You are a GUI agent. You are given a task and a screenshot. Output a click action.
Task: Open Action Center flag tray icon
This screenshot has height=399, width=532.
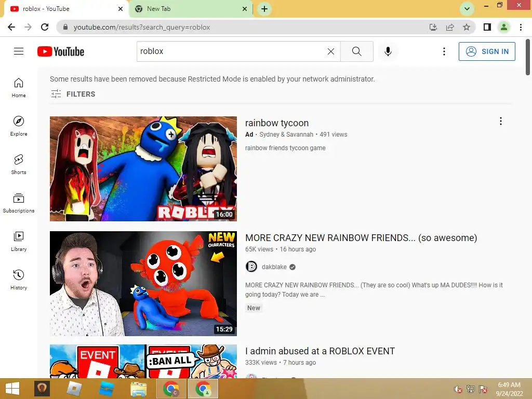coord(483,389)
